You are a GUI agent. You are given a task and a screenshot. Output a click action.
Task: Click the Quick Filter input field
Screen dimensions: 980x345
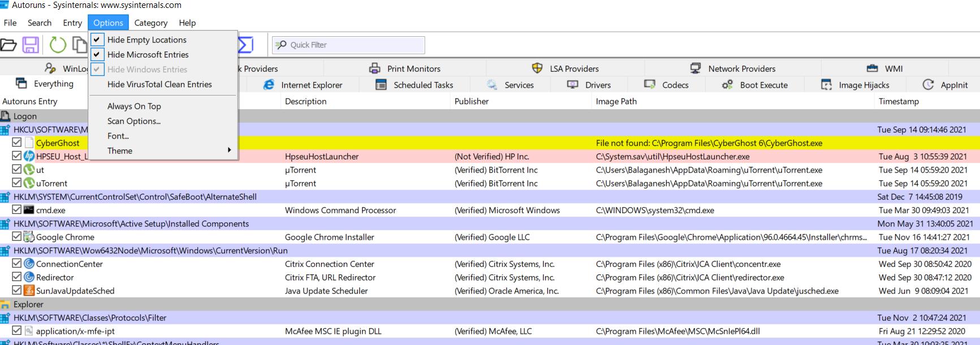[x=348, y=45]
